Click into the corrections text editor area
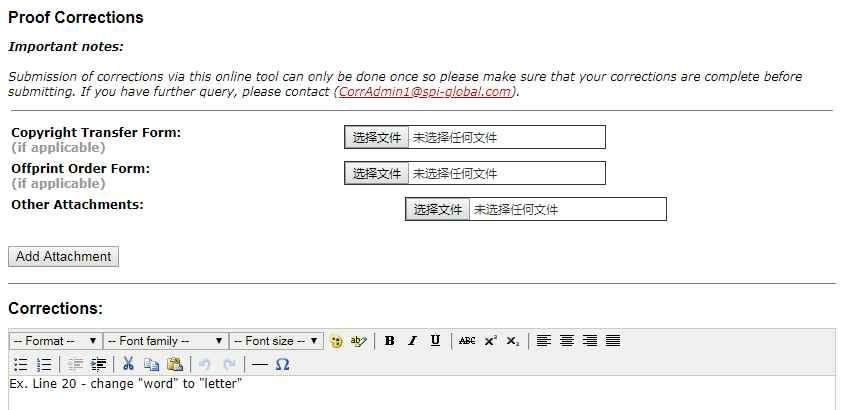The height and width of the screenshot is (410, 841). coord(422,393)
